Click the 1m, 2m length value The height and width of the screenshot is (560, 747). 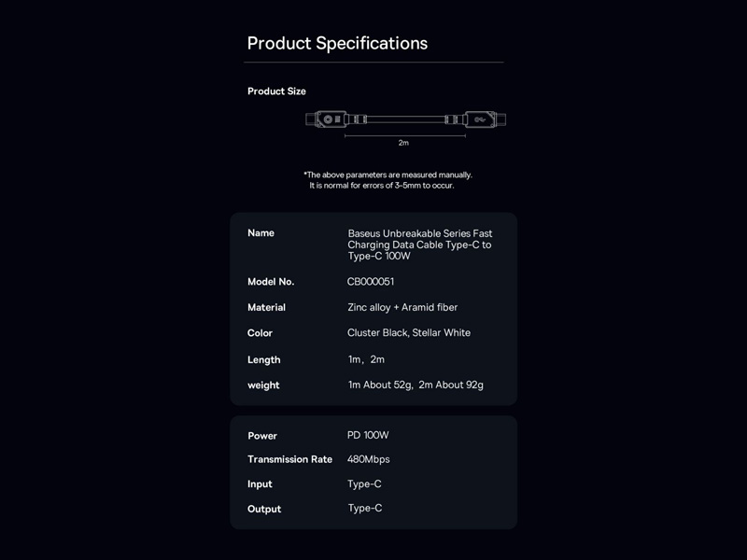(x=366, y=359)
